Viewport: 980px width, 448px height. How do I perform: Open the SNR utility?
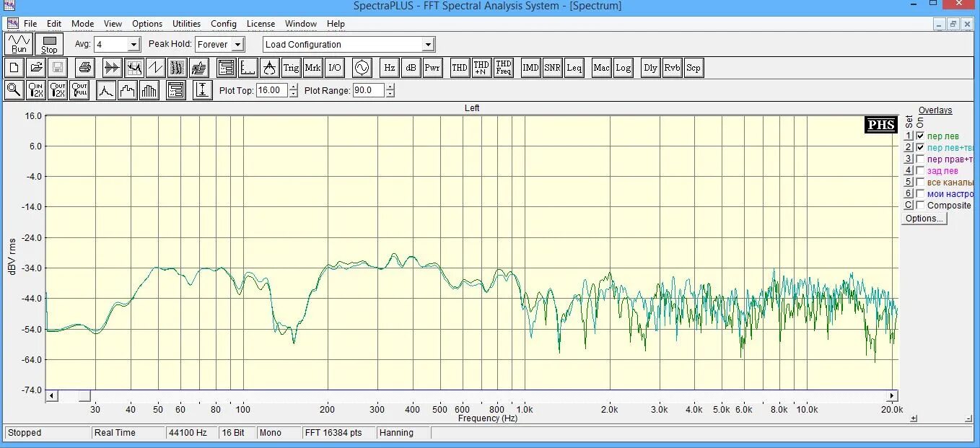(x=552, y=68)
